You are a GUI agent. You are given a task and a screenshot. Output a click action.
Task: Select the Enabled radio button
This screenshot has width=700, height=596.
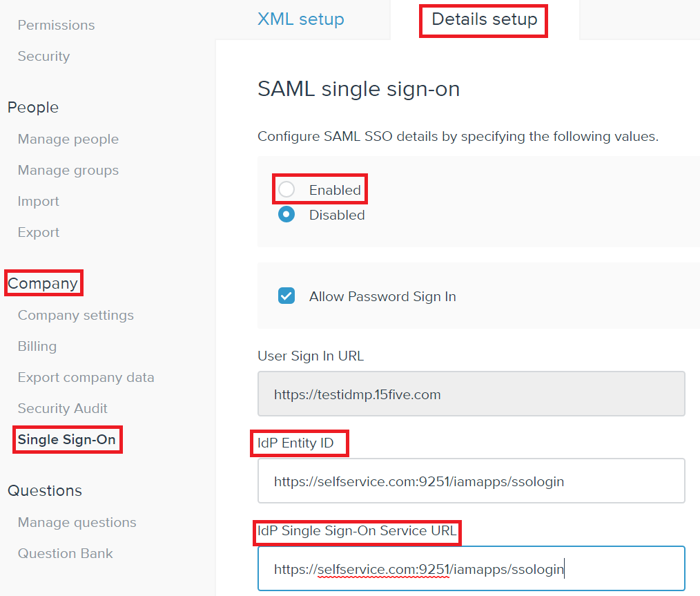point(286,189)
